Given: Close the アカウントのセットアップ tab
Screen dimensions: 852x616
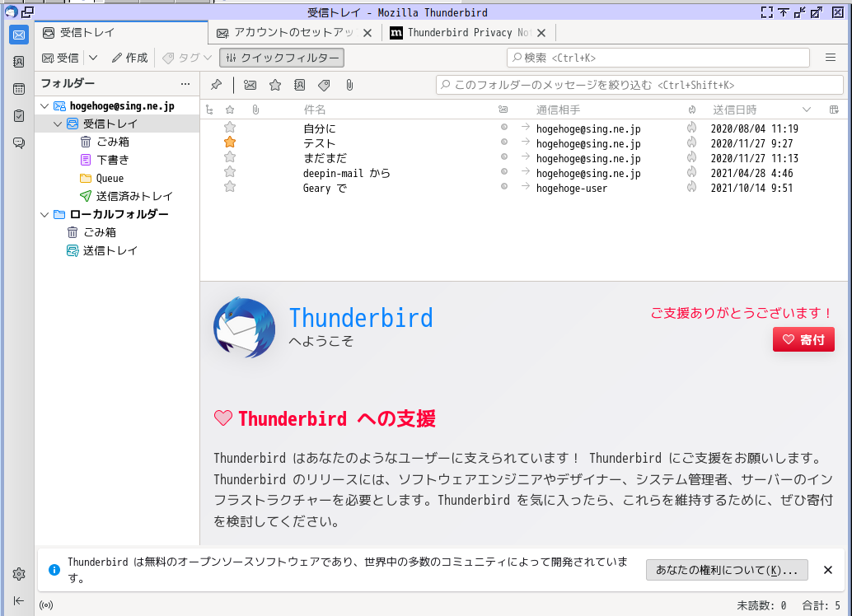Looking at the screenshot, I should click(x=367, y=33).
